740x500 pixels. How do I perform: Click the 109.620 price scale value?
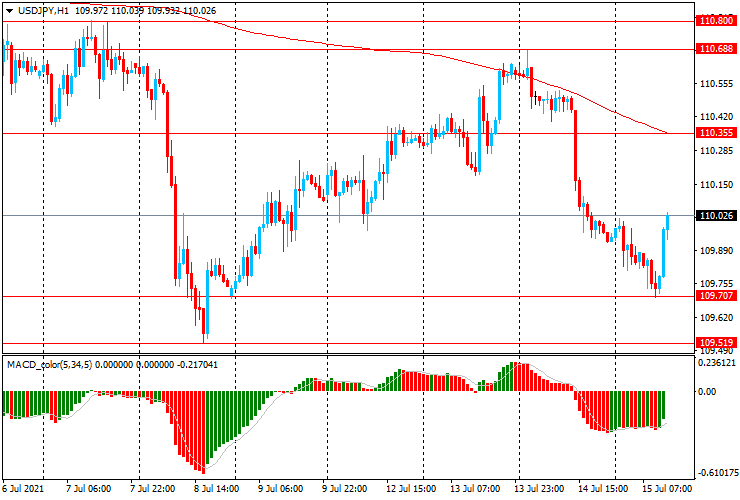pyautogui.click(x=716, y=317)
